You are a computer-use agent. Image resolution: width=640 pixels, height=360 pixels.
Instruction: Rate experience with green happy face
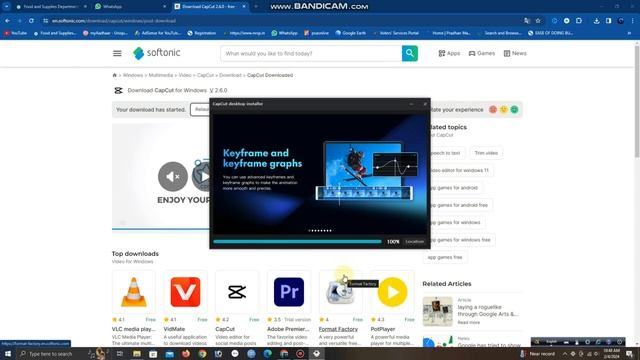click(x=514, y=109)
